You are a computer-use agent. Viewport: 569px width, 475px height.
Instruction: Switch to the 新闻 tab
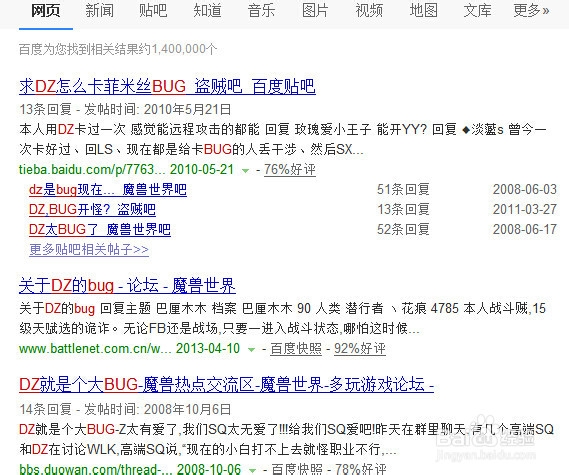[99, 11]
